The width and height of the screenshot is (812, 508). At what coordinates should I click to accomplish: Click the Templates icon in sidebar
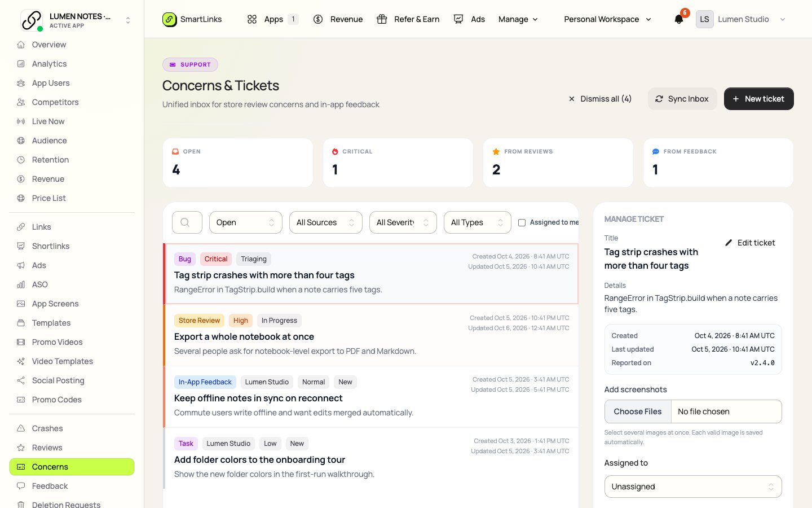coord(21,323)
